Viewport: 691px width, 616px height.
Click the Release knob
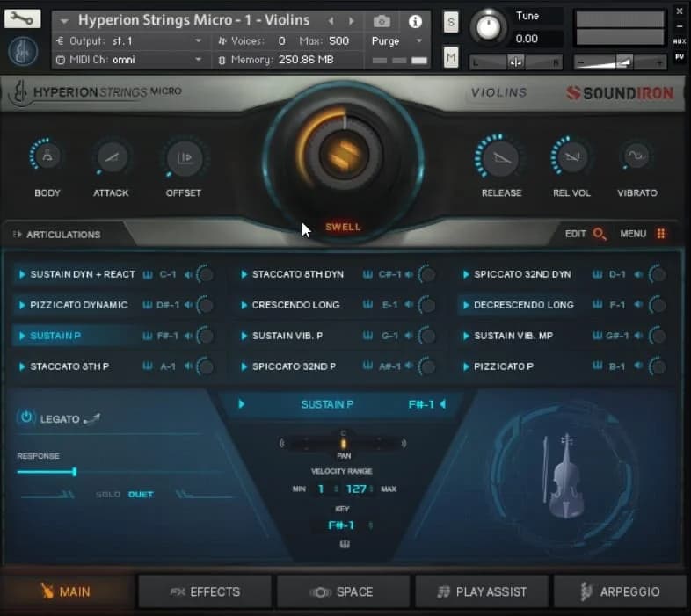[501, 157]
